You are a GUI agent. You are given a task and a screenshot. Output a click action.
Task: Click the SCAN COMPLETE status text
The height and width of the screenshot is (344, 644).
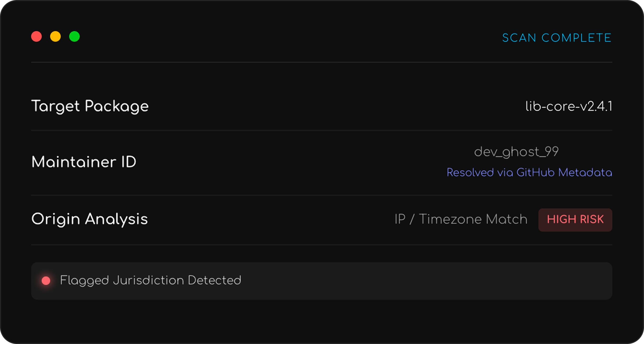(x=557, y=38)
